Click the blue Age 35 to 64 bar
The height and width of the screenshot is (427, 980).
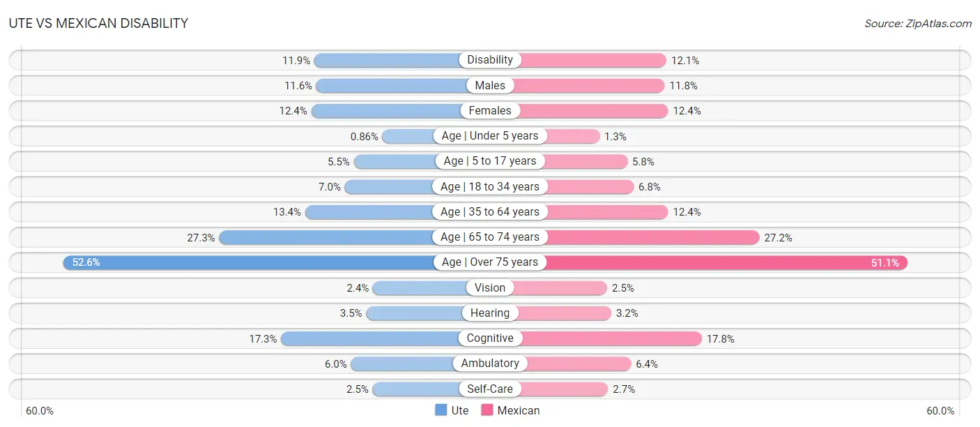[x=397, y=211]
